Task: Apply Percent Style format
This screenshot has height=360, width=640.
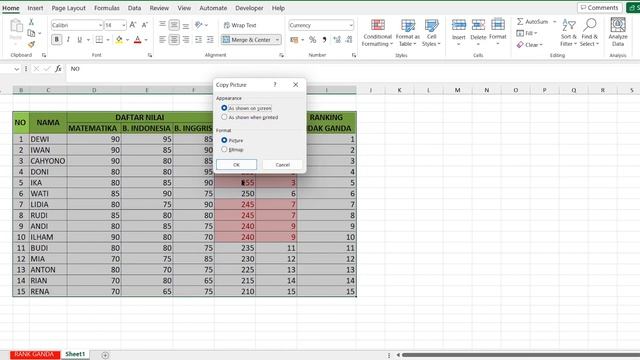Action: pyautogui.click(x=313, y=40)
